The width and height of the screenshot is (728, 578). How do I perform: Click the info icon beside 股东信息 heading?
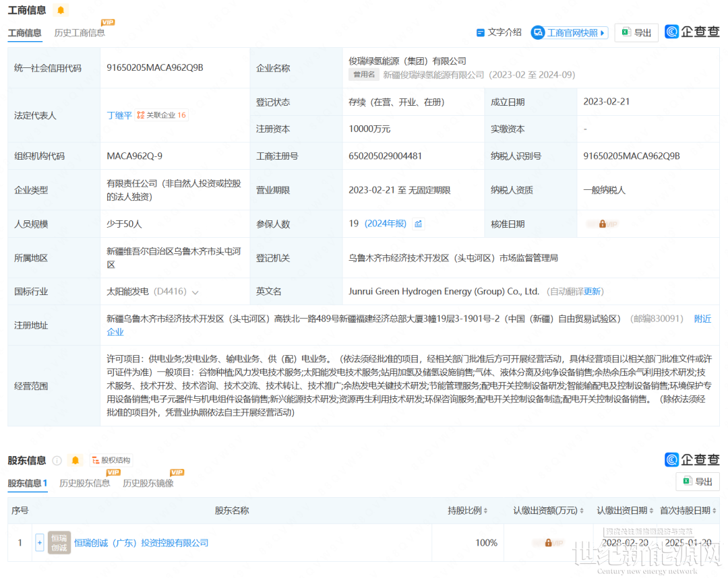point(57,460)
